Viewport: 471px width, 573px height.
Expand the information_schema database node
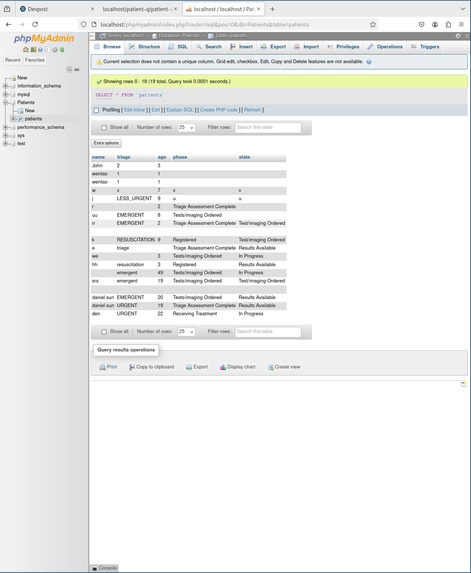coord(5,86)
